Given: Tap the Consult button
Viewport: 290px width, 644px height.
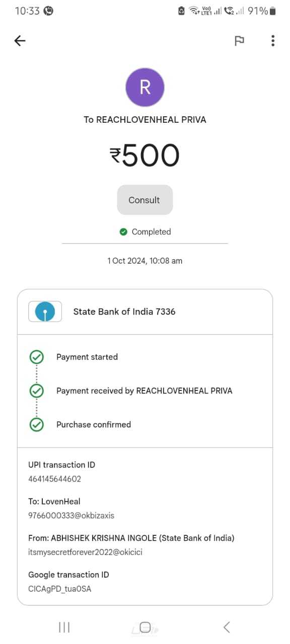Looking at the screenshot, I should click(x=145, y=200).
